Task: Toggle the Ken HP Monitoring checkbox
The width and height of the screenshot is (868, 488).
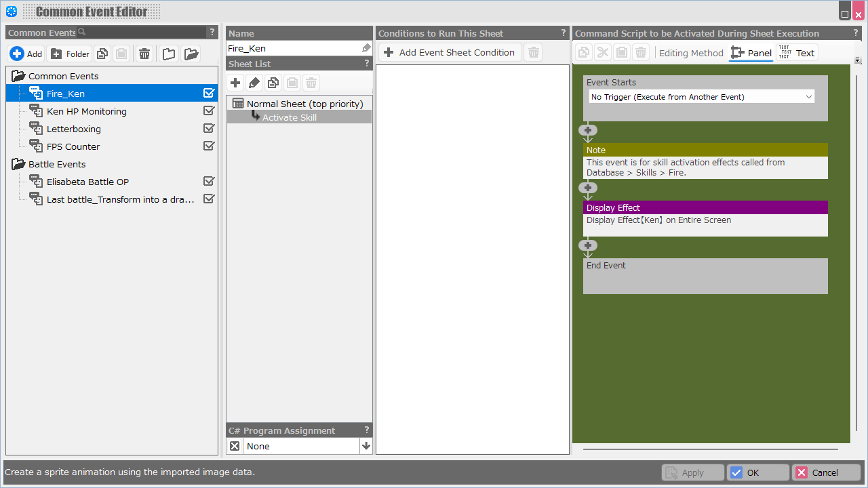Action: pyautogui.click(x=209, y=111)
